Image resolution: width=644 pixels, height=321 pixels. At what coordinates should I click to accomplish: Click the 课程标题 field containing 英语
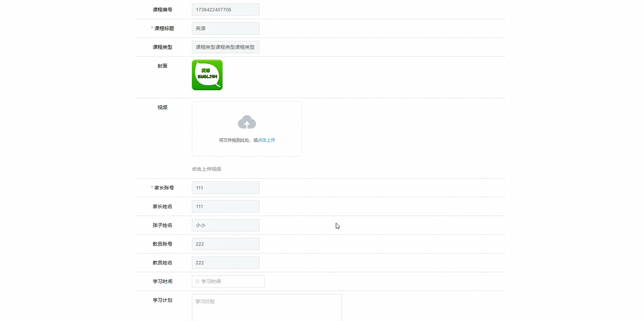[x=225, y=28]
